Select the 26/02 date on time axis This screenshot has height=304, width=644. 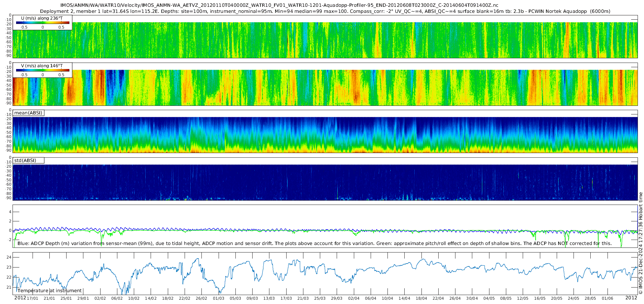click(201, 298)
